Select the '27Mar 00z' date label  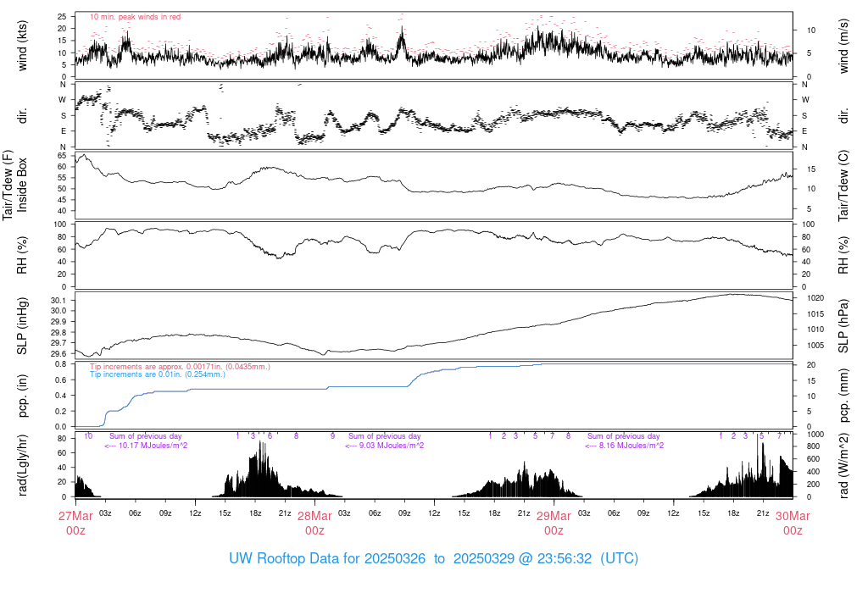pyautogui.click(x=75, y=524)
